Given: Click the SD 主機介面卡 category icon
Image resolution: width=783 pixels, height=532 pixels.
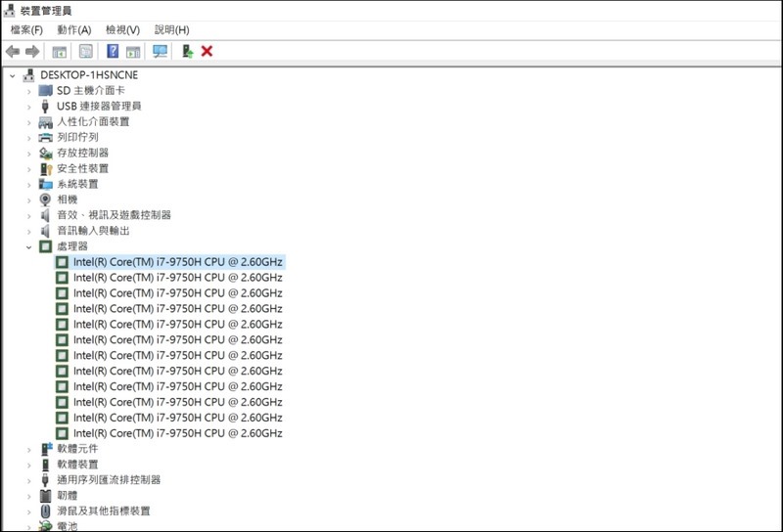Looking at the screenshot, I should 45,90.
